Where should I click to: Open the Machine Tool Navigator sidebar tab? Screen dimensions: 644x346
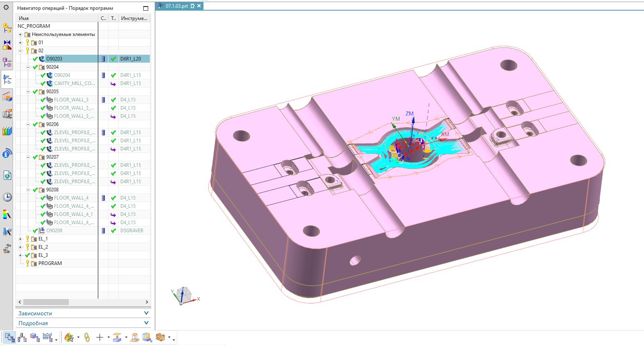tap(7, 97)
